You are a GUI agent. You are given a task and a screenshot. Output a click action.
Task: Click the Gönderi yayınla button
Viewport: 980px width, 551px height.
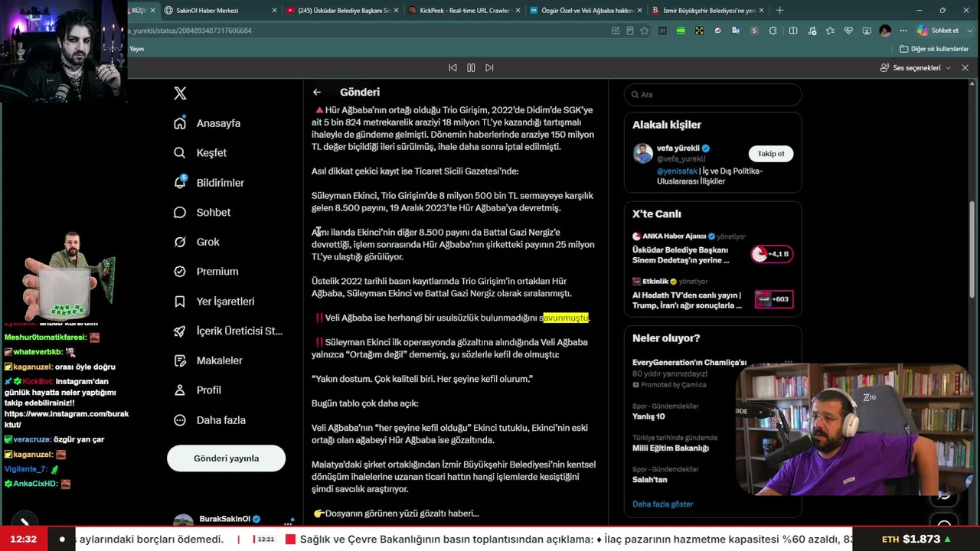[x=226, y=458]
